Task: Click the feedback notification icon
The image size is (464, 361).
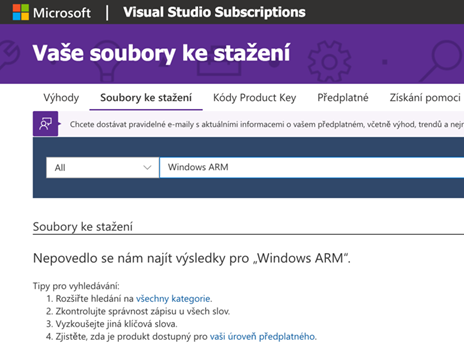Action: coord(46,124)
